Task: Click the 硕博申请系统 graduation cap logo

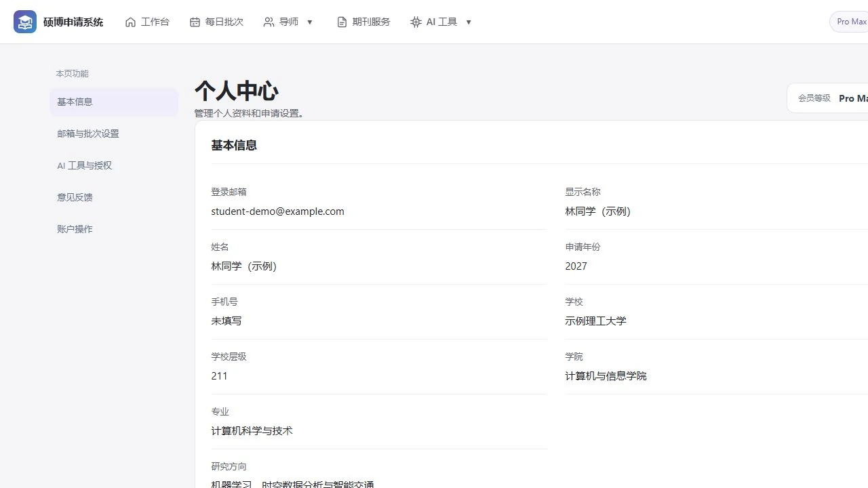Action: click(x=25, y=22)
